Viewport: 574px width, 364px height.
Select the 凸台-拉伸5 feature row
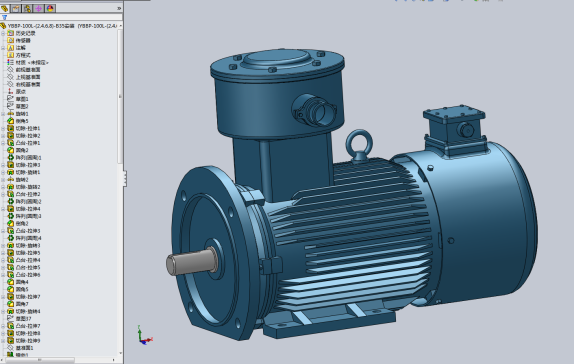point(24,267)
